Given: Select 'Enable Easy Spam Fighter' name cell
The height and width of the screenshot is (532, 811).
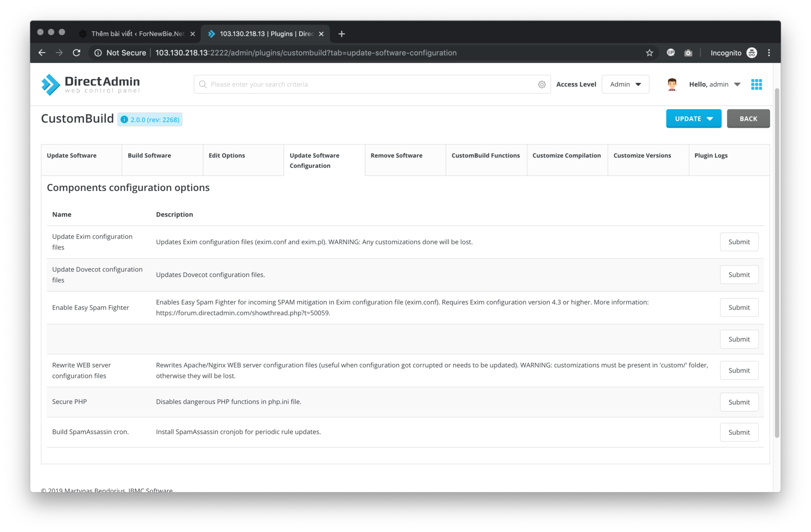Looking at the screenshot, I should (x=90, y=308).
